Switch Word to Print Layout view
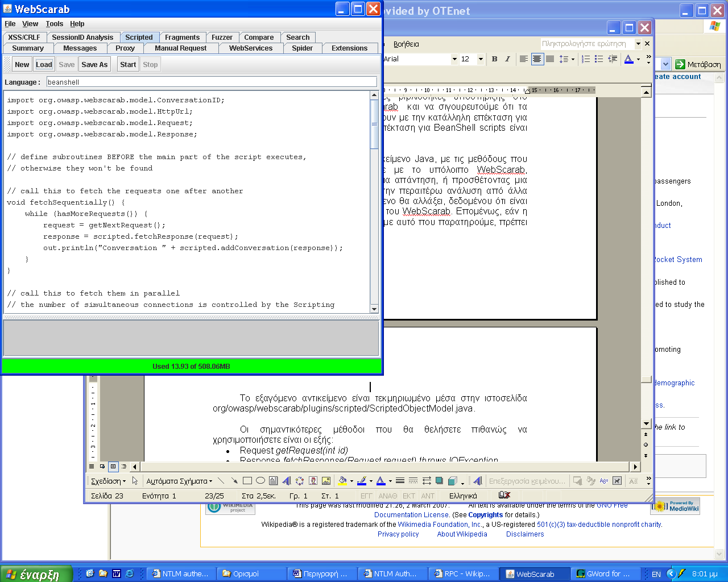 tap(113, 467)
